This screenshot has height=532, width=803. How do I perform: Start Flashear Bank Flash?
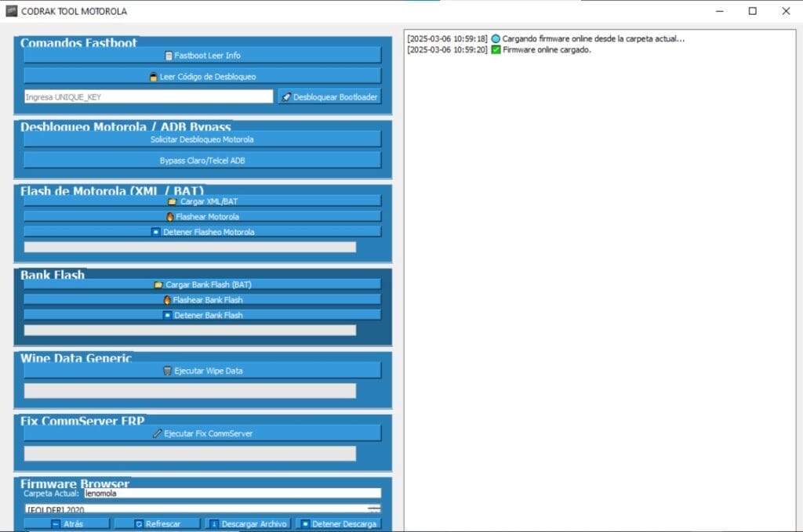(202, 300)
